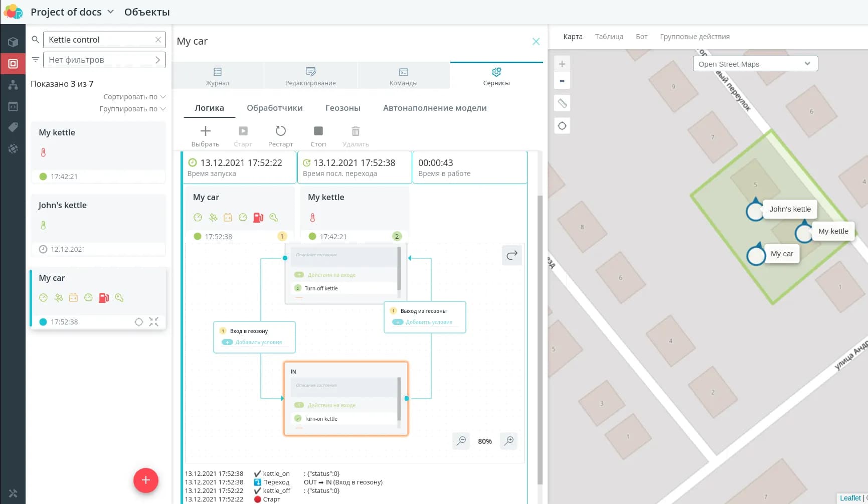
Task: Click the map ruler measurement tool
Action: tap(562, 103)
